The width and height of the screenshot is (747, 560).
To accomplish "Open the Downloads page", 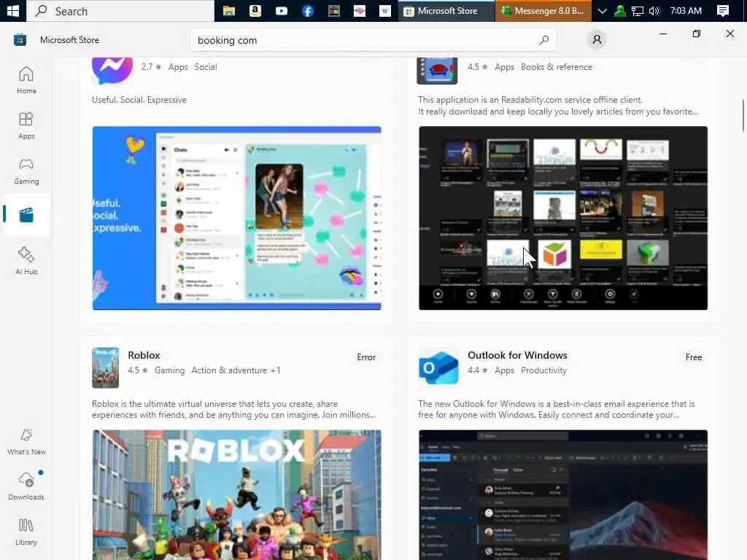I will [26, 486].
